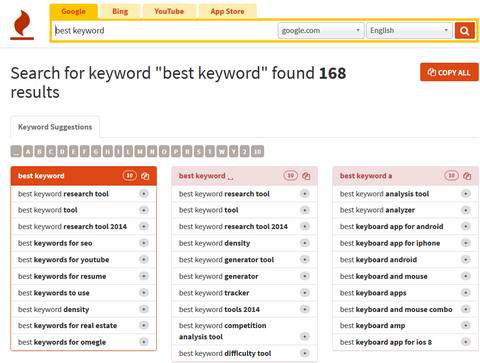The width and height of the screenshot is (480, 363).
Task: Copy the 'best keyword' column list
Action: [145, 176]
